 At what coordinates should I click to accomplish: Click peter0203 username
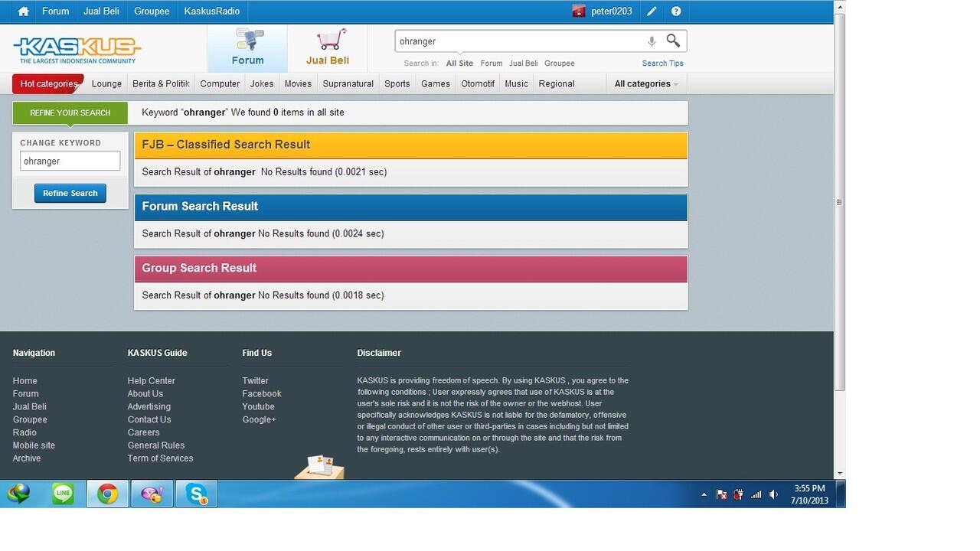click(612, 11)
